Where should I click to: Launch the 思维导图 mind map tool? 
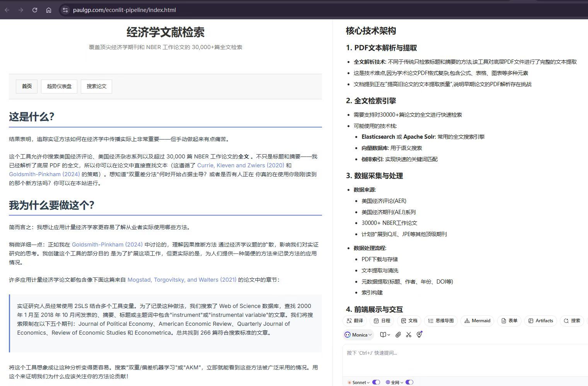coord(441,321)
